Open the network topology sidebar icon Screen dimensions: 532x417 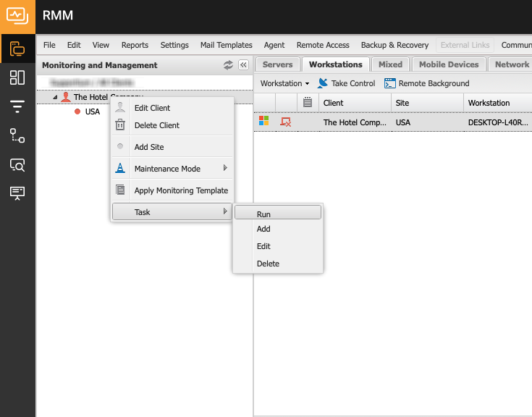(17, 135)
